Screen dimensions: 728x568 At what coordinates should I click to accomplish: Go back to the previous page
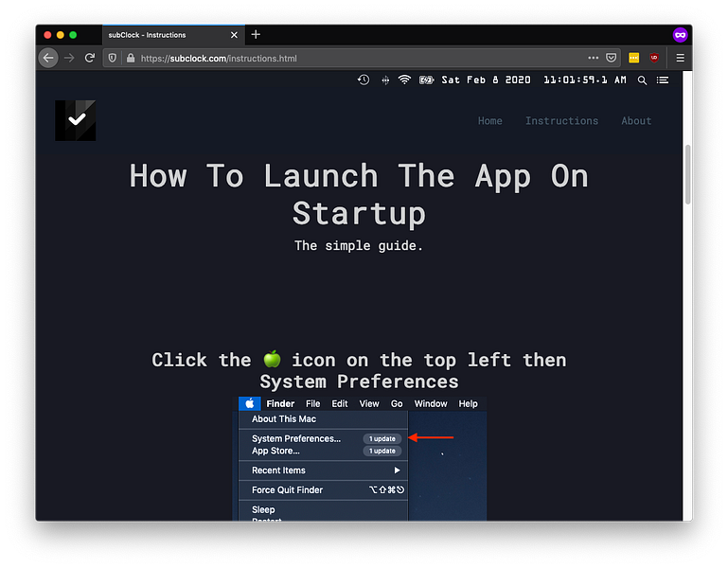(x=48, y=58)
